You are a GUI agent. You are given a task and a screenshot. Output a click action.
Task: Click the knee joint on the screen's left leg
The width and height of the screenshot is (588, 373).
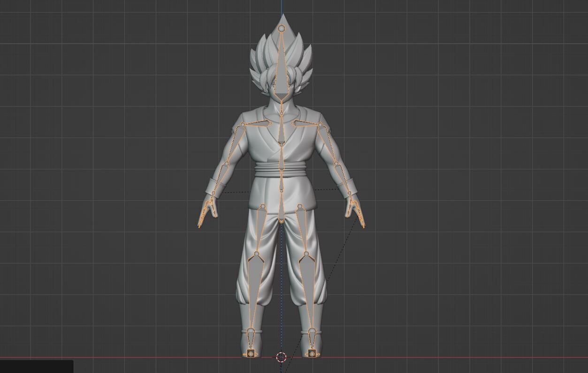pos(256,254)
